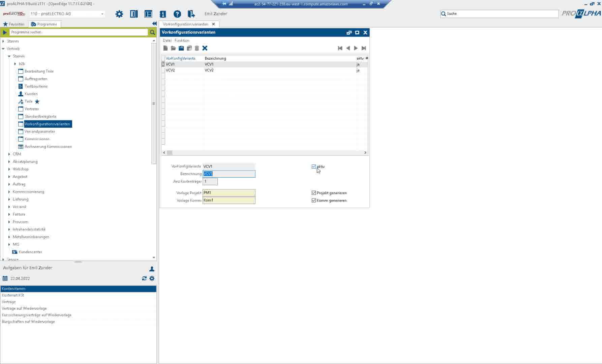The image size is (602, 364).
Task: Expand the Webshop tree node
Action: (x=9, y=169)
